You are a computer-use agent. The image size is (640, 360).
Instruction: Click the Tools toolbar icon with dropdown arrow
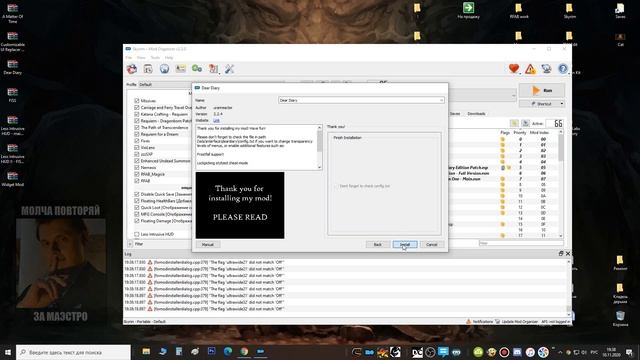pos(213,69)
